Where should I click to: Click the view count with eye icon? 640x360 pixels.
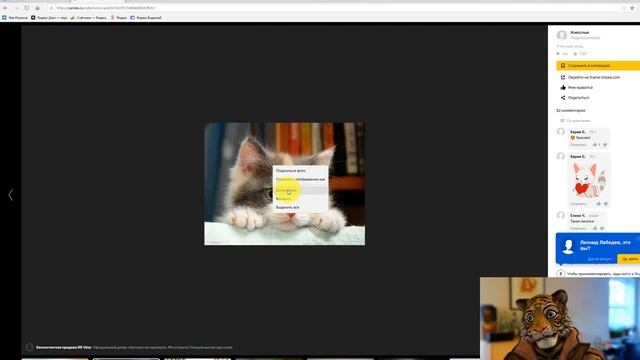point(562,53)
